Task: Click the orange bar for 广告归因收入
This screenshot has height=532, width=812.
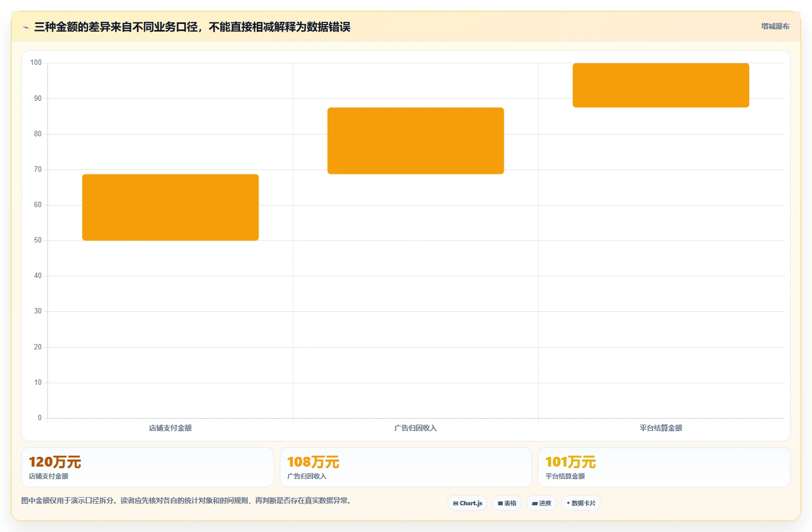Action: click(416, 141)
